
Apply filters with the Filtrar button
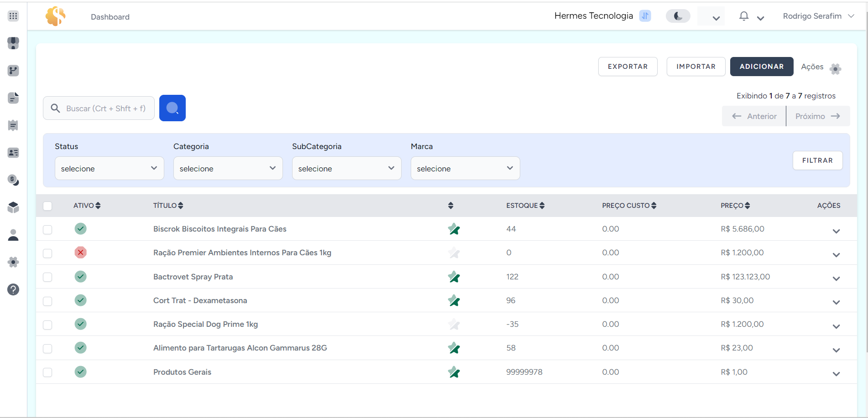pyautogui.click(x=818, y=160)
